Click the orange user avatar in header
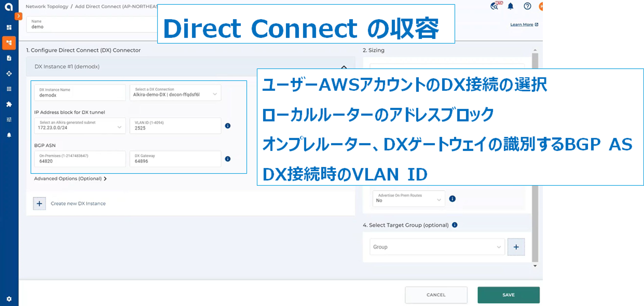 (541, 6)
